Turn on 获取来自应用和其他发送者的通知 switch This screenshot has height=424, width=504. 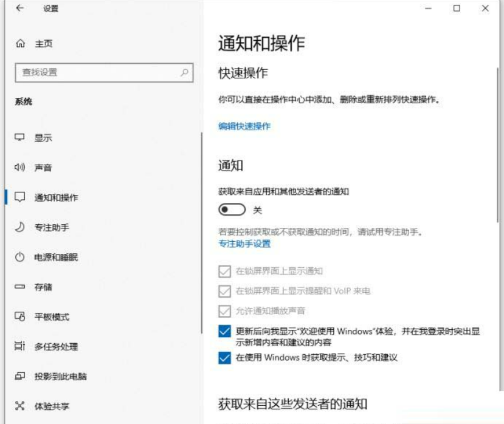click(x=232, y=210)
